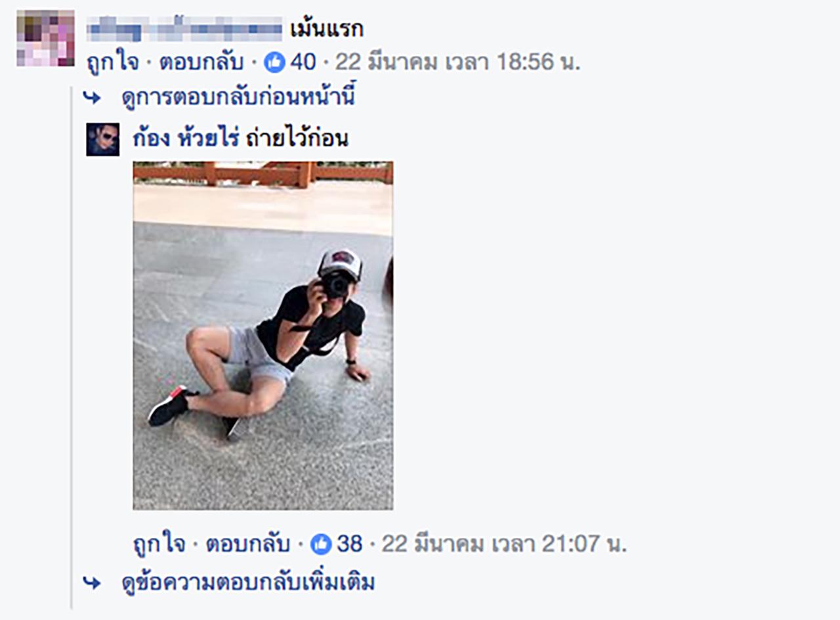Click the comment text เม้นแรก
The height and width of the screenshot is (620, 840).
tap(326, 30)
